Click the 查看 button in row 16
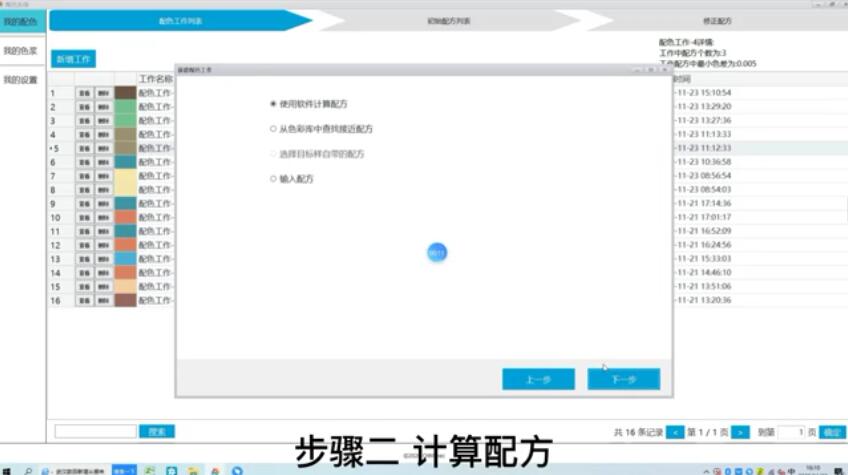The image size is (848, 475). (84, 300)
